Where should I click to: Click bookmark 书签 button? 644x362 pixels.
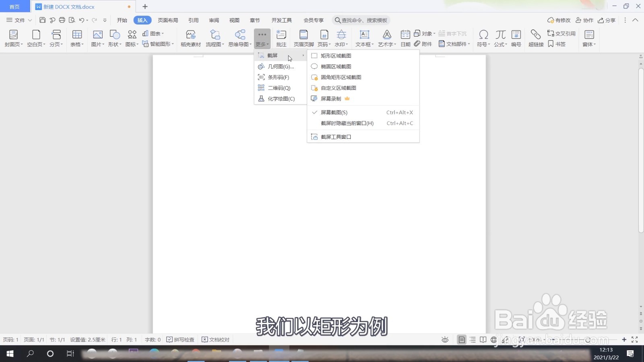click(557, 44)
